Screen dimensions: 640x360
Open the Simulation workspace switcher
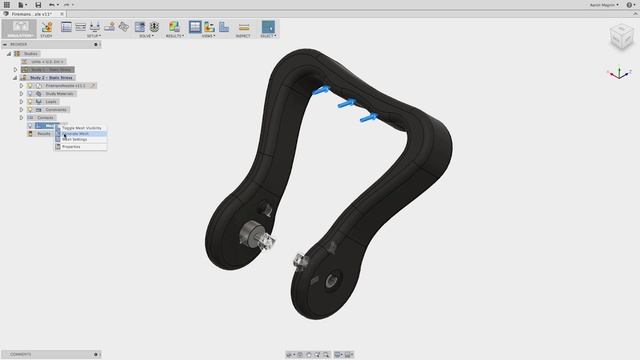click(x=20, y=29)
